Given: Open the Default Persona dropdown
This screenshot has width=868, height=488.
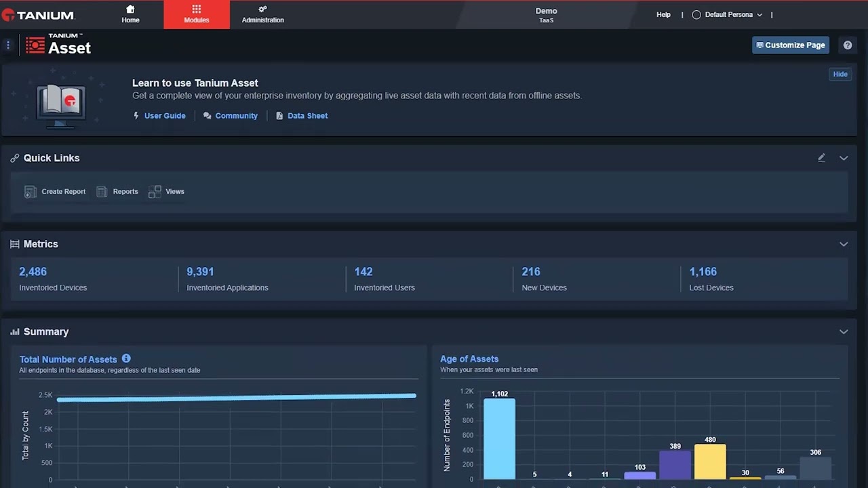Looking at the screenshot, I should [732, 15].
